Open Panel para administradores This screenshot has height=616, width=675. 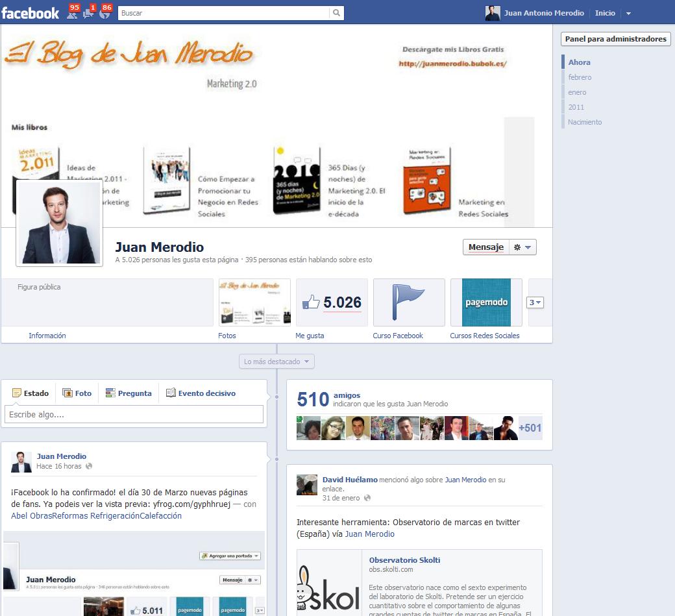click(615, 39)
